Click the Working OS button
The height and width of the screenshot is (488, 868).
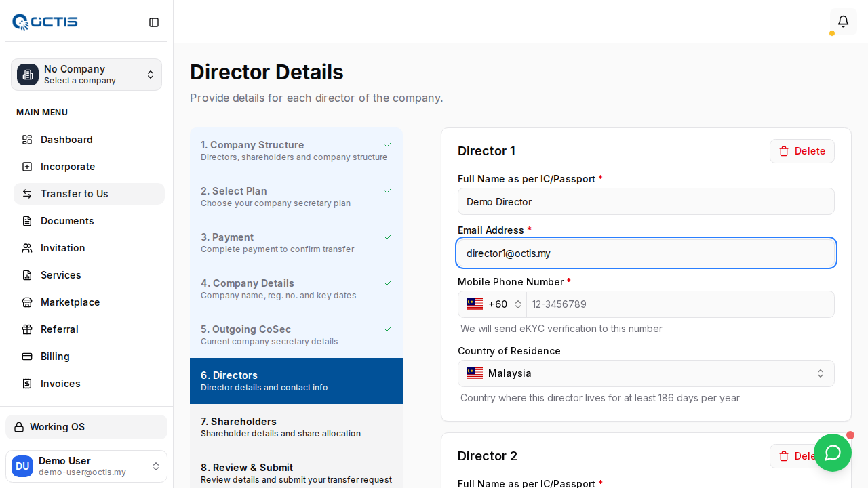point(86,427)
